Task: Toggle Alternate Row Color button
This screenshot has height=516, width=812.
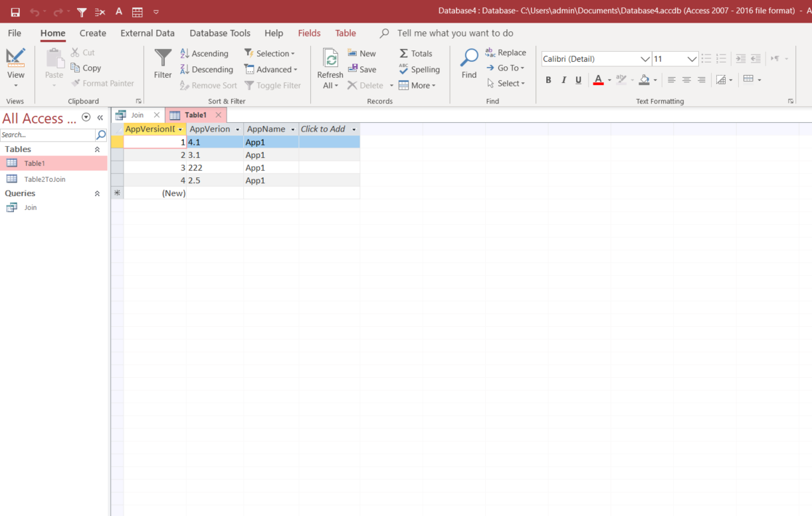Action: click(x=724, y=80)
